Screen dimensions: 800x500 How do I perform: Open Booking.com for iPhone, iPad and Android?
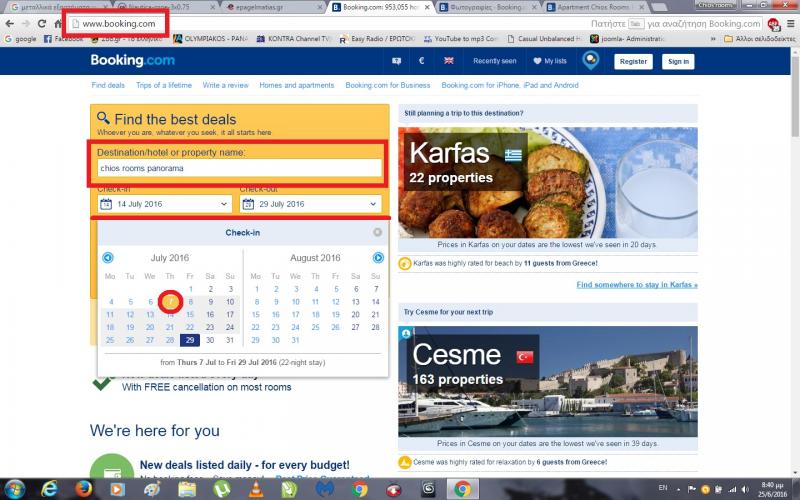coord(510,85)
